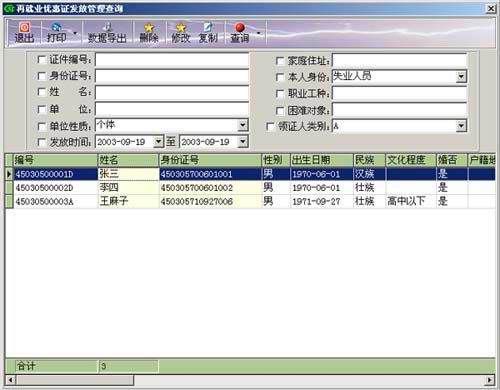Close the 再就业优惠证发放管理查询 window
The image size is (500, 390).
[x=491, y=8]
